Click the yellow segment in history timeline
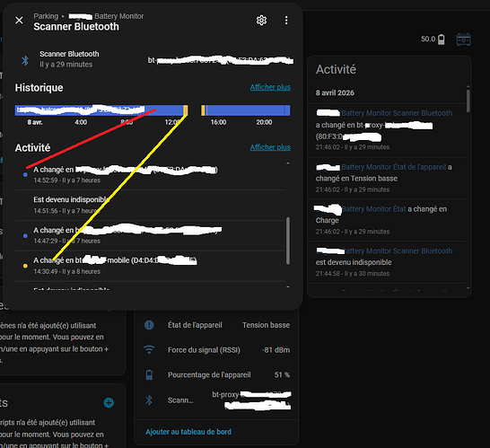 pos(185,110)
